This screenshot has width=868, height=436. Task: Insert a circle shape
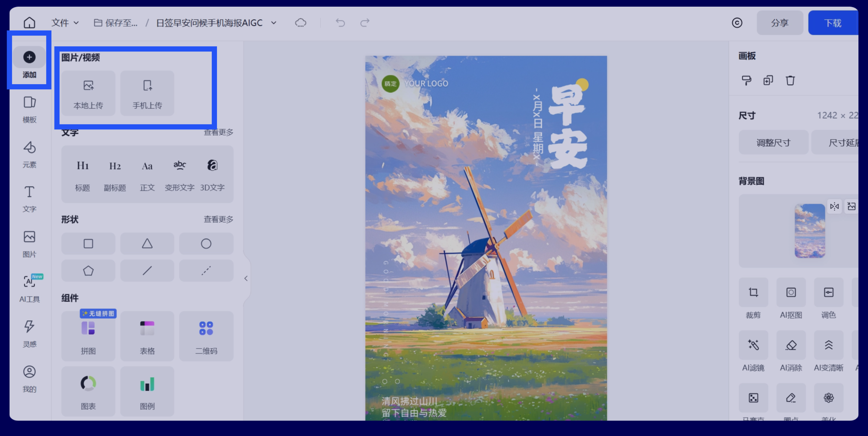point(206,244)
